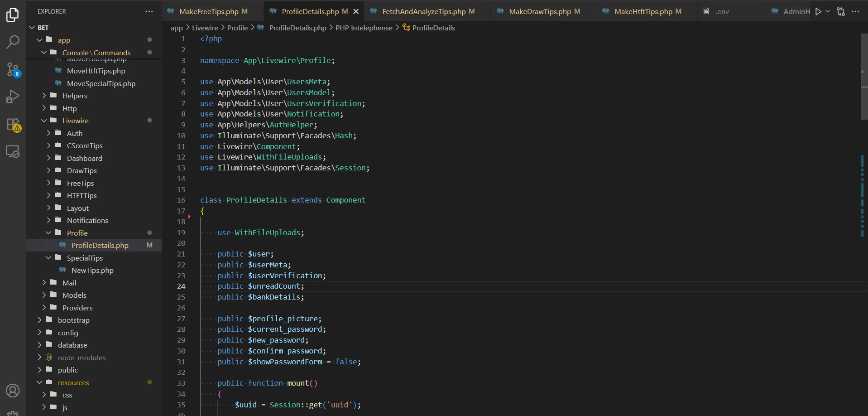Open the run options dropdown arrow
The width and height of the screenshot is (868, 416).
click(828, 12)
